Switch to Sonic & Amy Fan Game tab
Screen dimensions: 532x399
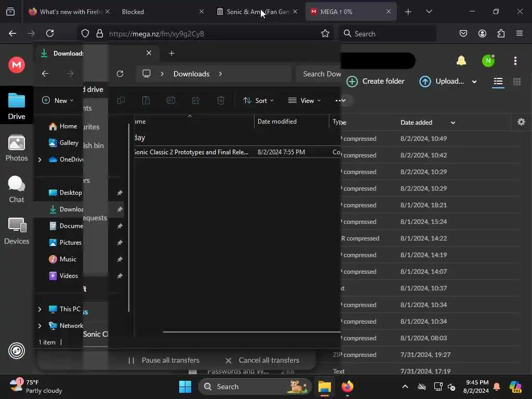click(256, 11)
